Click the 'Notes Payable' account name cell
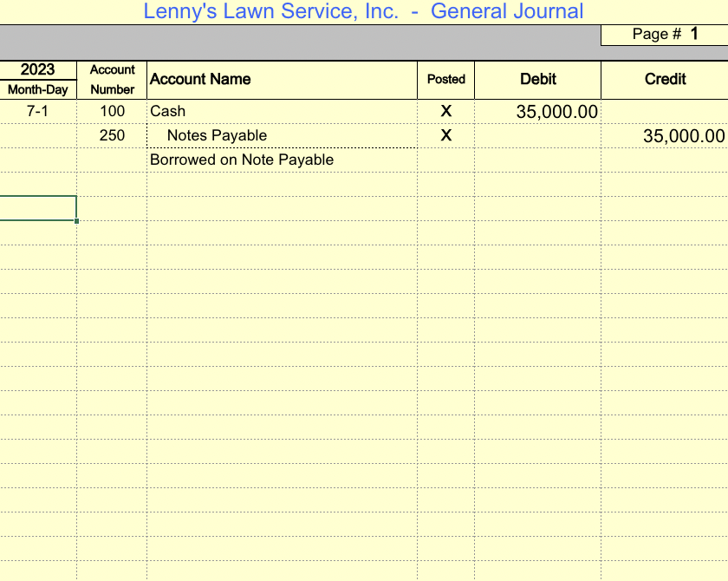The image size is (728, 581). (282, 135)
